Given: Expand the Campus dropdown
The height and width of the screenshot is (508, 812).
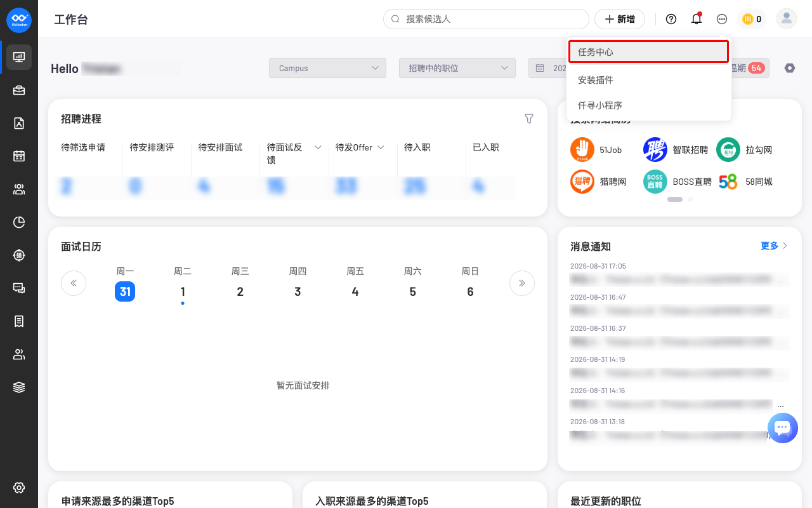Looking at the screenshot, I should coord(327,68).
